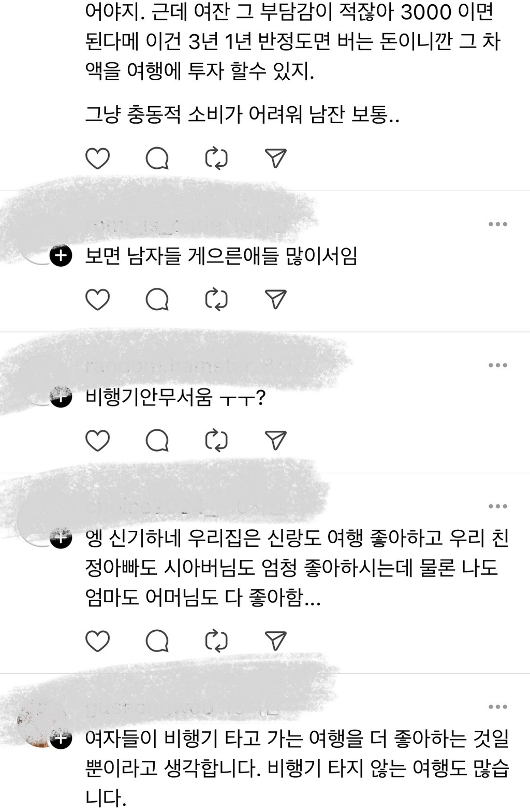Like the 비행기안무서움 comment
This screenshot has width=530, height=812.
tap(97, 440)
